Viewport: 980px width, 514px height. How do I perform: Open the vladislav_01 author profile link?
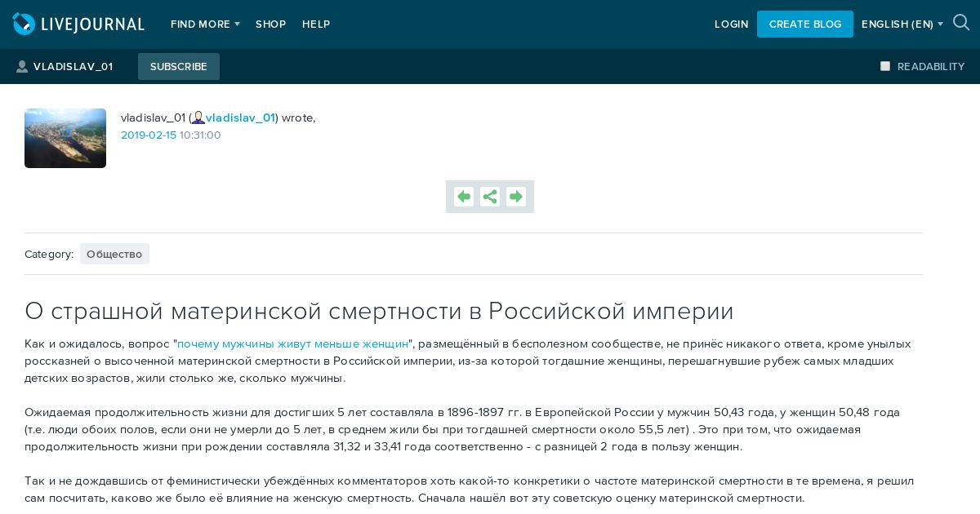pyautogui.click(x=240, y=118)
